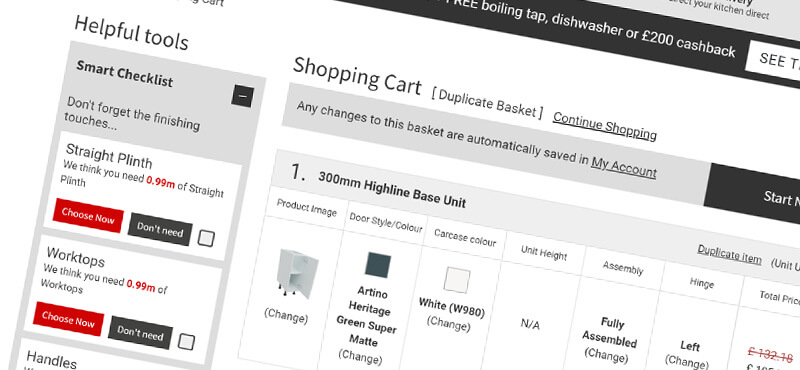Screen dimensions: 800x370
Task: Click the Heritage Green door colour swatch
Action: pos(378,264)
